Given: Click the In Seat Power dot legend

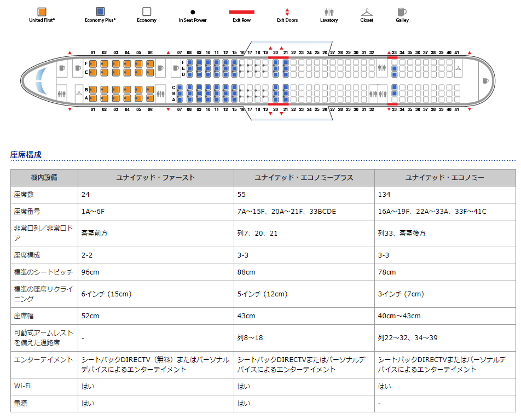Looking at the screenshot, I should pyautogui.click(x=193, y=11).
